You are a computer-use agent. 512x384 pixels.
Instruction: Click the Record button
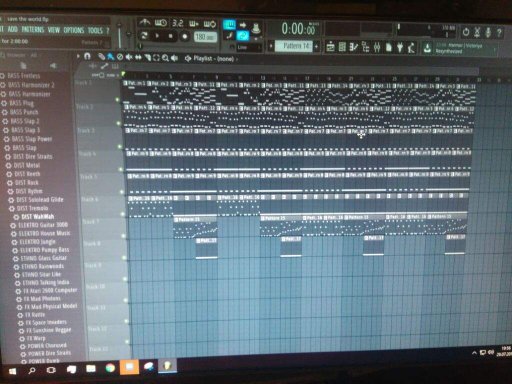[x=185, y=36]
